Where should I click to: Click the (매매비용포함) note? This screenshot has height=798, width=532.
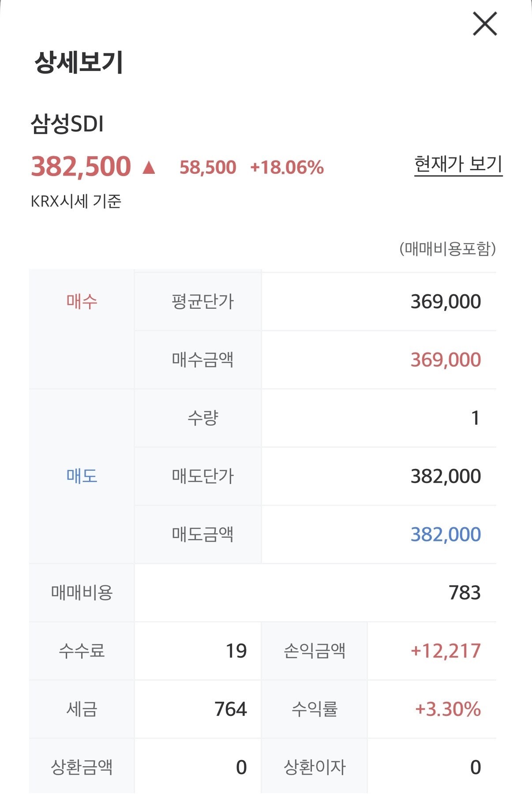[447, 249]
